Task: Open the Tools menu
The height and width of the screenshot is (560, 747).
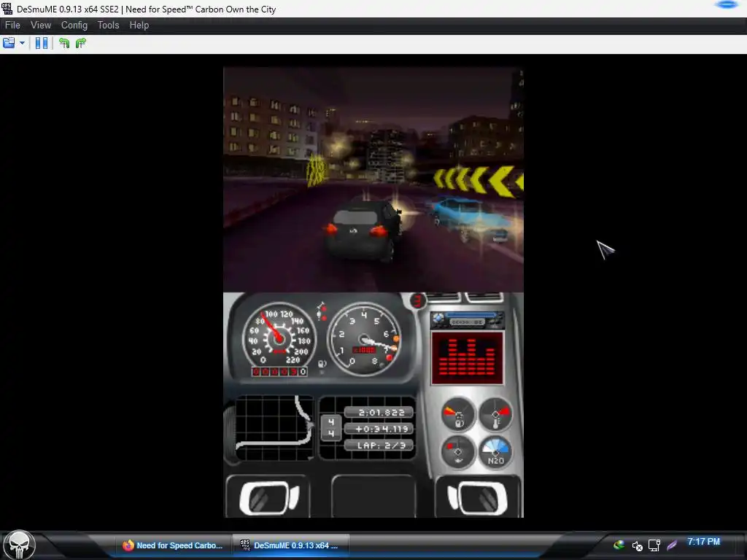Action: click(108, 26)
